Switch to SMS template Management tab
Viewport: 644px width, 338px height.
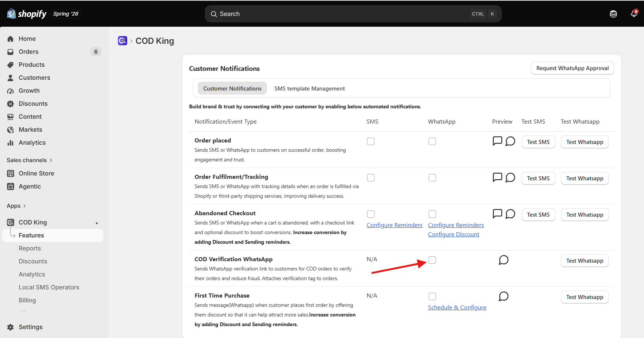[x=310, y=88]
